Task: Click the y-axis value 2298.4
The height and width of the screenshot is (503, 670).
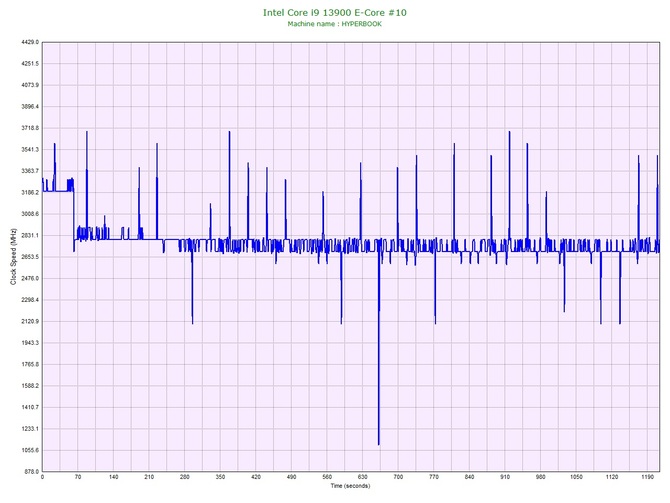Action: click(x=30, y=300)
